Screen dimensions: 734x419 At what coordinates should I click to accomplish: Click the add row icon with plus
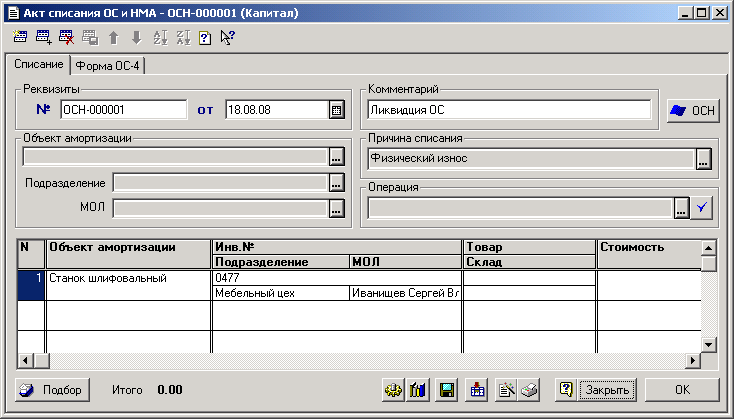(43, 38)
